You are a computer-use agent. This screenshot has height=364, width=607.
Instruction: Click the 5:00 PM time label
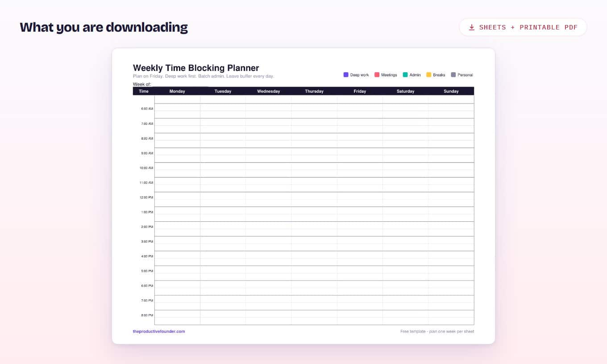[x=147, y=271]
